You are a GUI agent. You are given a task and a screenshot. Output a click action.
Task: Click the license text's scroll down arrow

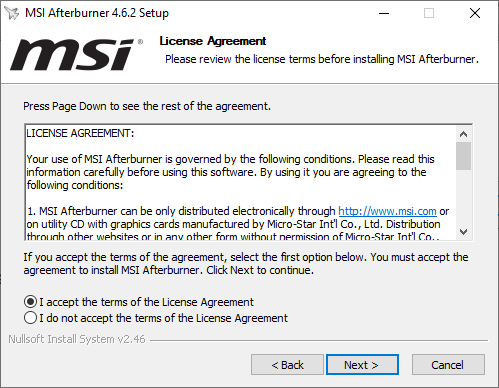point(463,231)
